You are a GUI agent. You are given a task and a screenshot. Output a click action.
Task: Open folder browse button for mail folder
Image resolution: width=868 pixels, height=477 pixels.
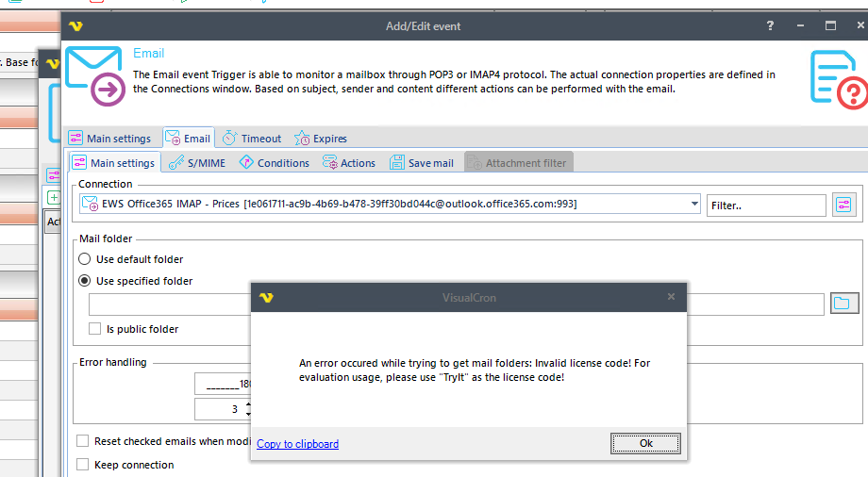(x=842, y=304)
